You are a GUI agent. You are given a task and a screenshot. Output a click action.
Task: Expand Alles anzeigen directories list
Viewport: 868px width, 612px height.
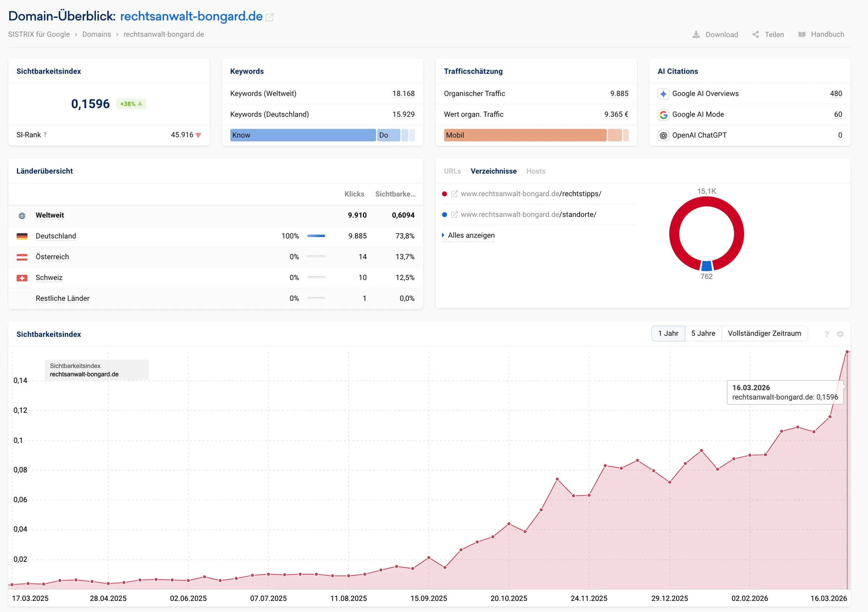tap(468, 235)
